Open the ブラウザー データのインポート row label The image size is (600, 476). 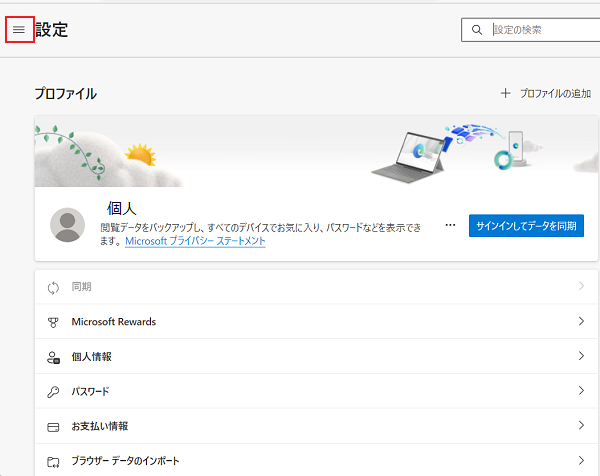tap(125, 461)
